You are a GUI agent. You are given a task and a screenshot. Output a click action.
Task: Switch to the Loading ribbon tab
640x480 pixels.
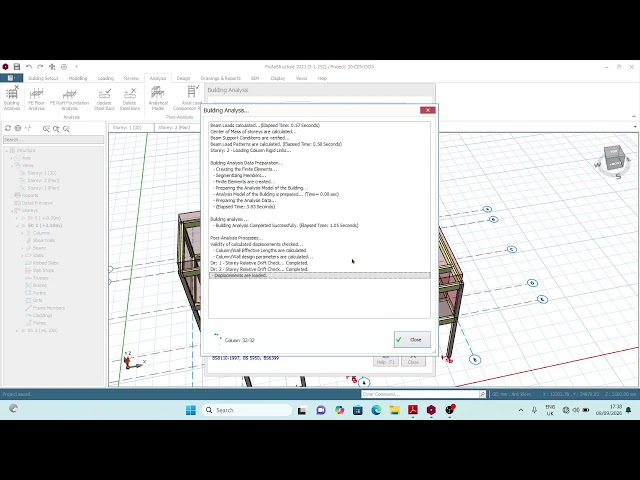105,78
